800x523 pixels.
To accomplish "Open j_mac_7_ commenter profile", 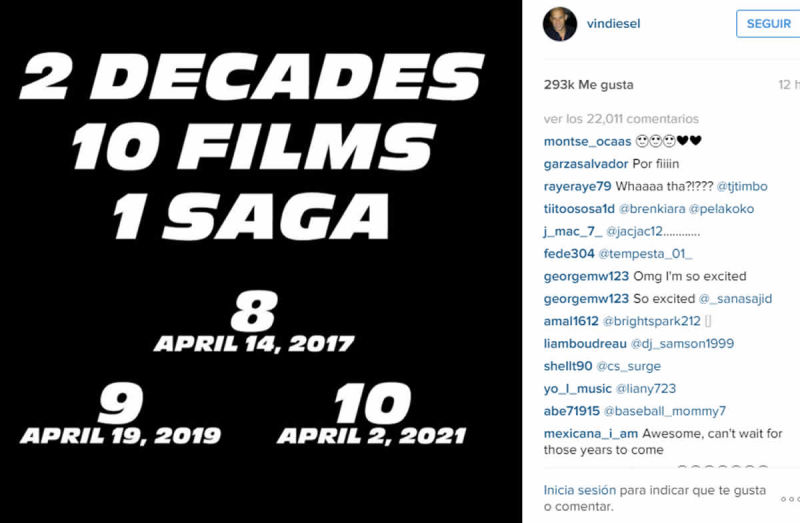I will click(x=573, y=231).
